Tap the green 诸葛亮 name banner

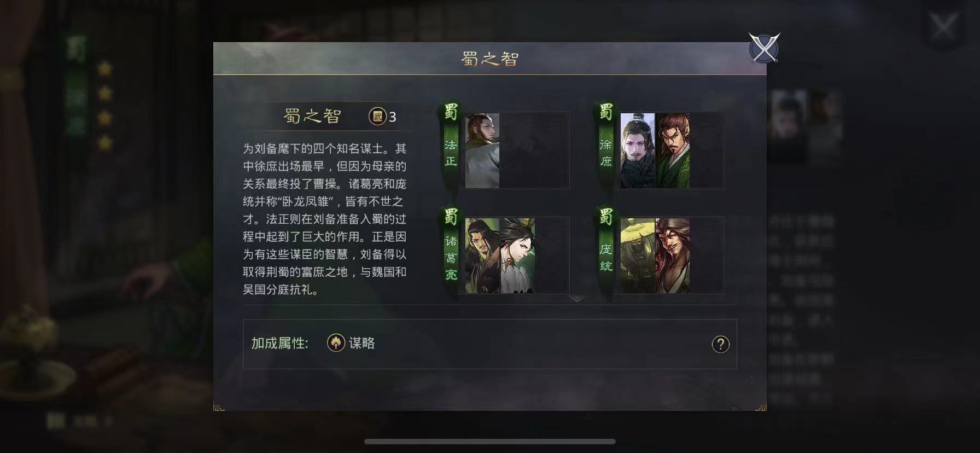coord(451,251)
